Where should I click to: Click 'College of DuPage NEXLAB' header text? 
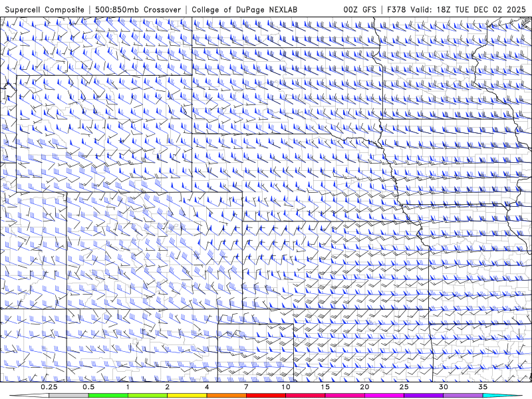pyautogui.click(x=244, y=9)
